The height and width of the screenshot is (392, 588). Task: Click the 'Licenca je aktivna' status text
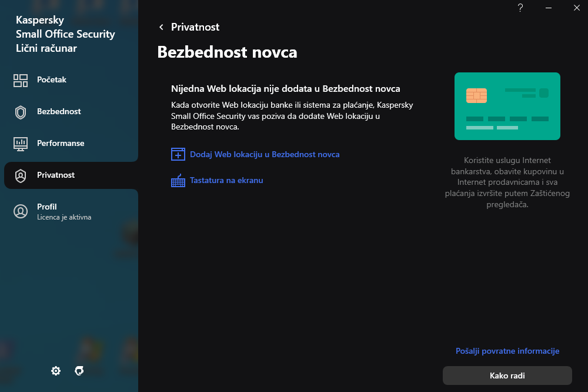click(64, 217)
